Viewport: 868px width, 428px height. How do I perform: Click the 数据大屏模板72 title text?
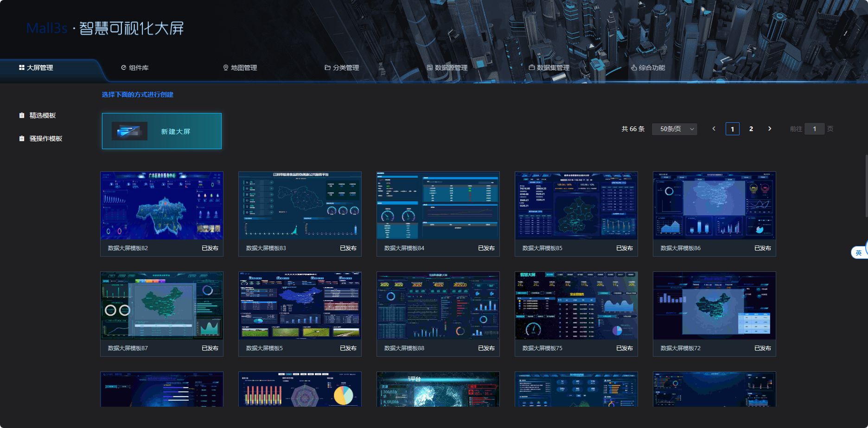pyautogui.click(x=681, y=348)
